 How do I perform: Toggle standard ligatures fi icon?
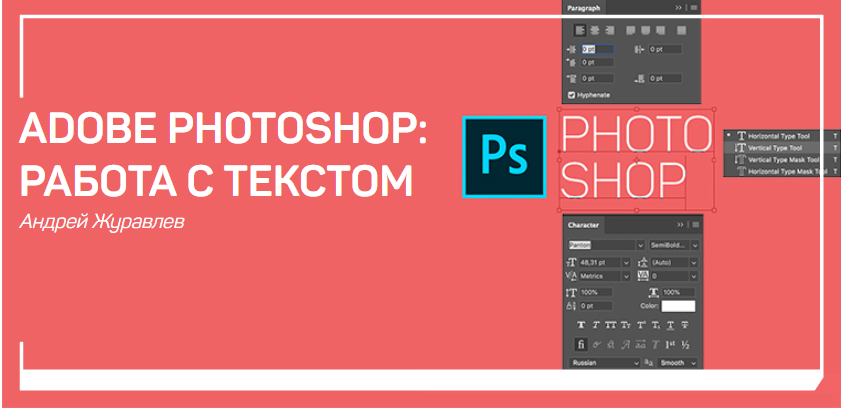click(x=580, y=344)
